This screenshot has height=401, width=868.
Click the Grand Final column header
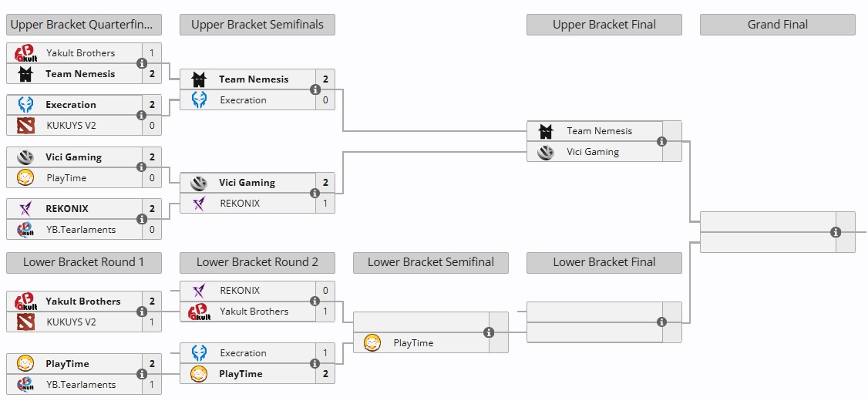click(x=777, y=25)
